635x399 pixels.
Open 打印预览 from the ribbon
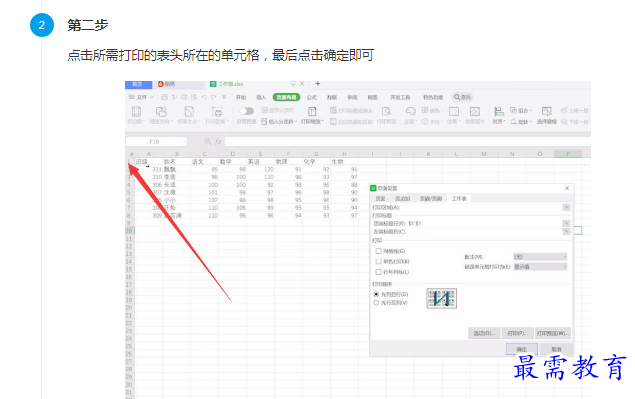386,115
